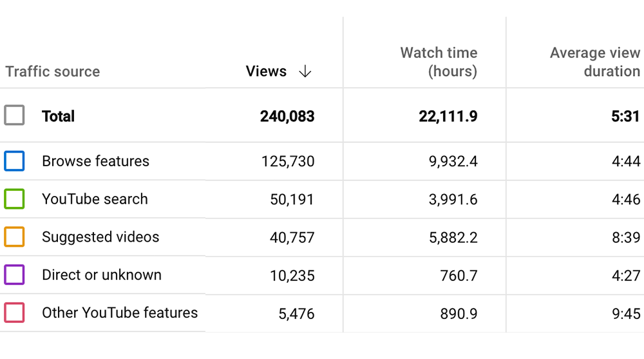Check the Total row checkbox
This screenshot has height=359, width=644.
pos(14,115)
